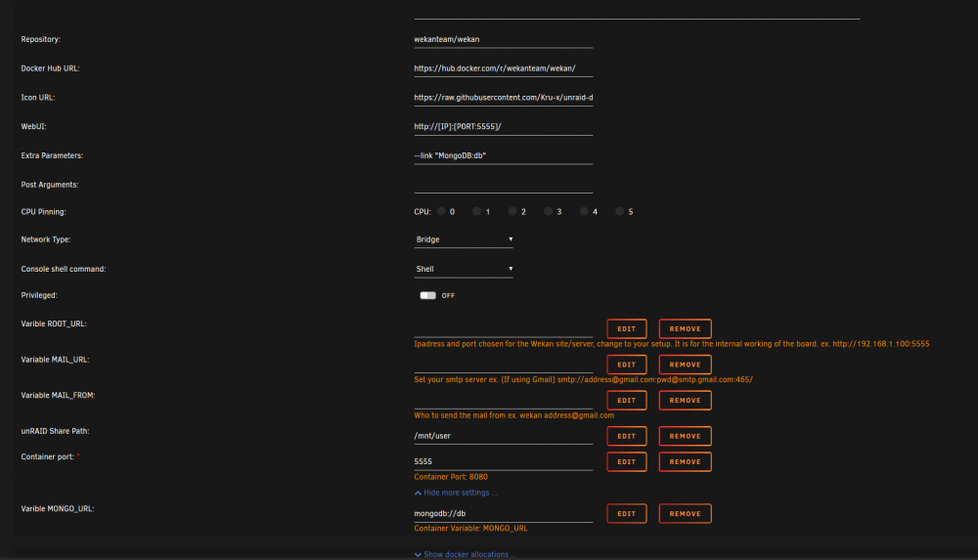Click the empty MAIL_FROM value field
Image resolution: width=978 pixels, height=560 pixels.
coord(504,401)
